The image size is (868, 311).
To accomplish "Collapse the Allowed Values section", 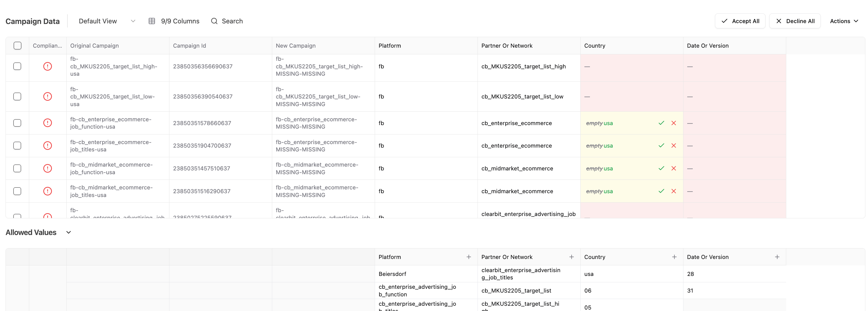I will (68, 232).
